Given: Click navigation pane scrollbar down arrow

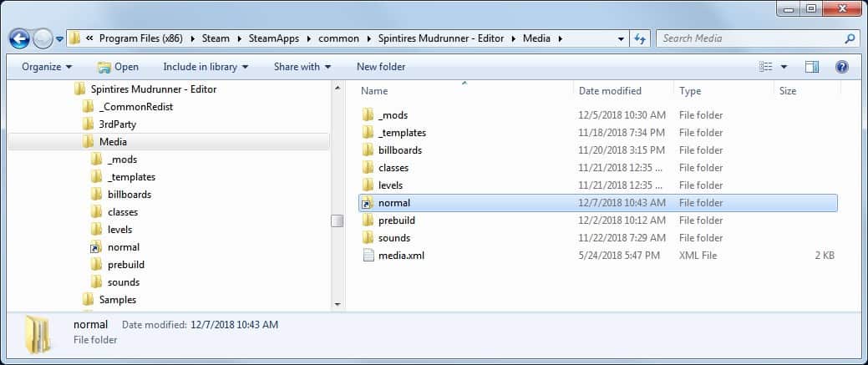Looking at the screenshot, I should tap(338, 305).
